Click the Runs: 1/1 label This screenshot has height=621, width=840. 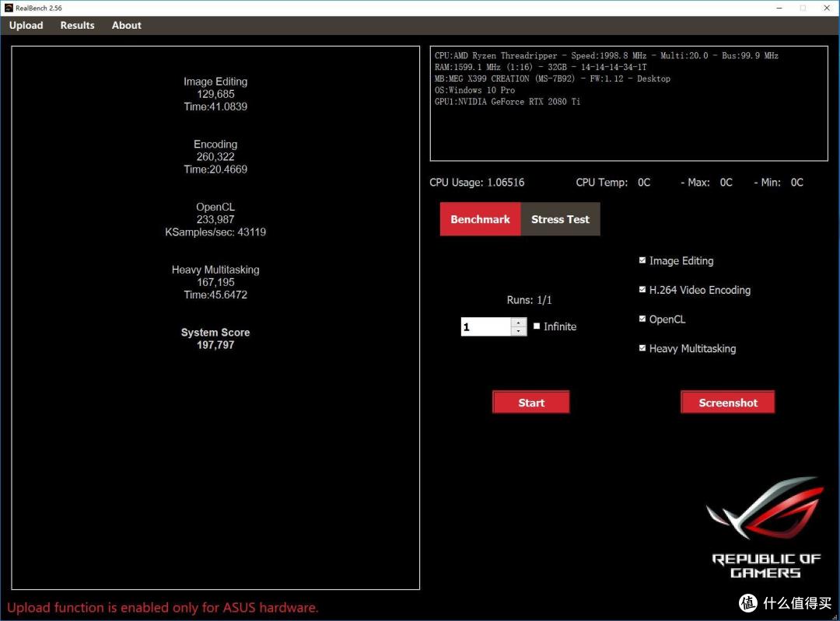tap(530, 300)
